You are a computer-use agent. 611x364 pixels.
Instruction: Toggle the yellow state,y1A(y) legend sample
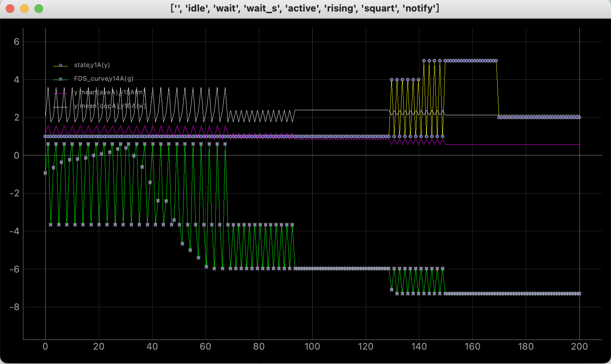(60, 65)
